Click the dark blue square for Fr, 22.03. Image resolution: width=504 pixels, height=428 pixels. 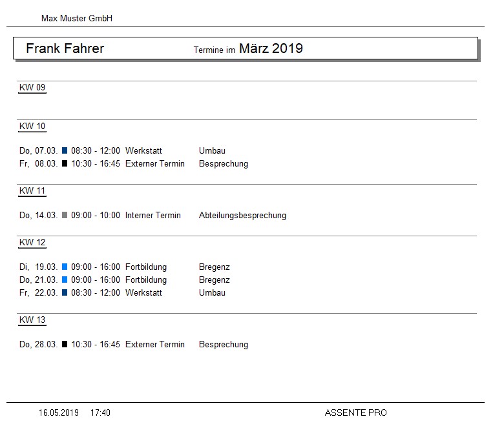65,292
